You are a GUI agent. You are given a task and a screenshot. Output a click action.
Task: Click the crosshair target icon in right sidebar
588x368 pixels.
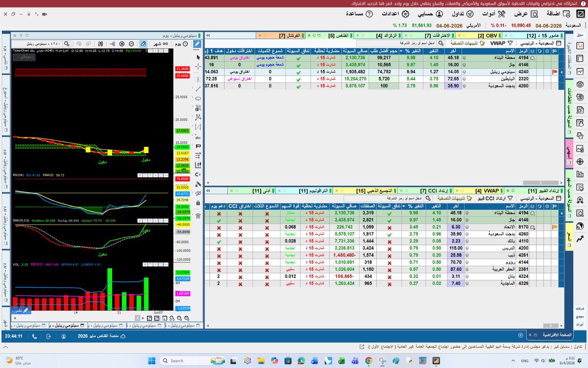580,161
